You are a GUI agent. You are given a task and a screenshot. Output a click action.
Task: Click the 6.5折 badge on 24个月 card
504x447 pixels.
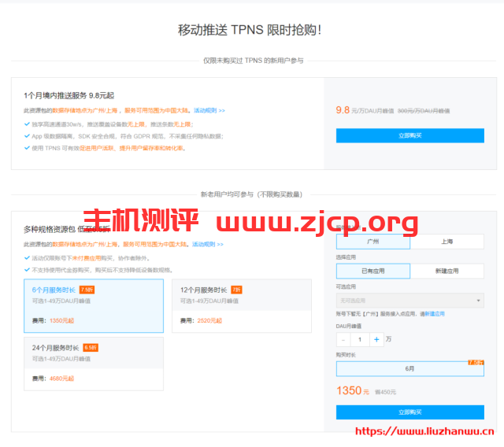[x=91, y=348]
